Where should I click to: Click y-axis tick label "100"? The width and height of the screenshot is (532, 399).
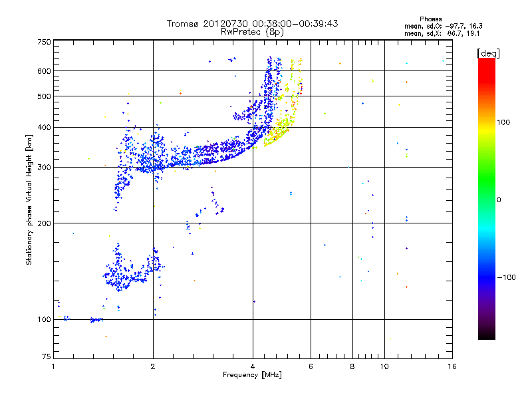[44, 319]
